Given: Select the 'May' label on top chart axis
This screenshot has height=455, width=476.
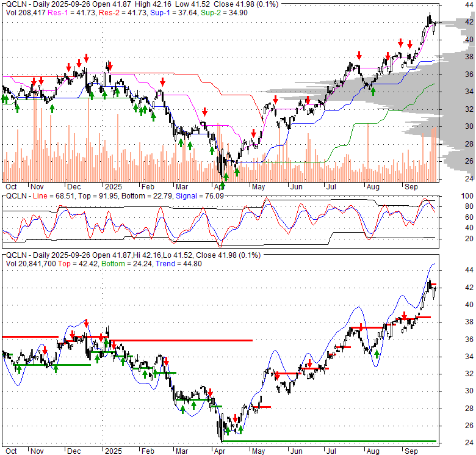Looking at the screenshot, I should [258, 187].
